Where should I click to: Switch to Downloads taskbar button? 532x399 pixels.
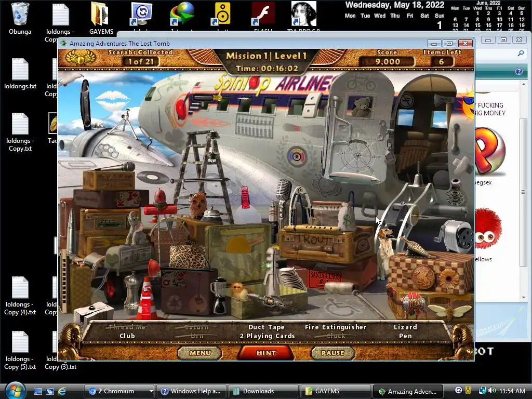263,391
